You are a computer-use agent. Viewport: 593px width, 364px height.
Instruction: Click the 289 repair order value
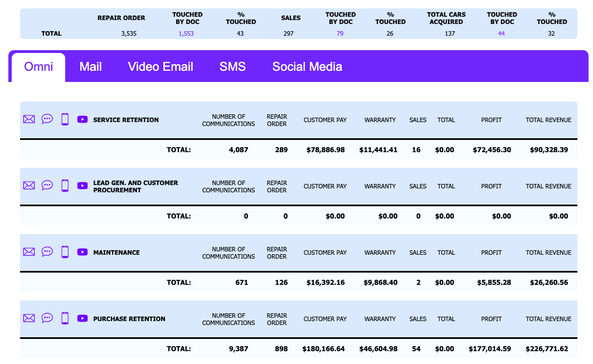[281, 150]
